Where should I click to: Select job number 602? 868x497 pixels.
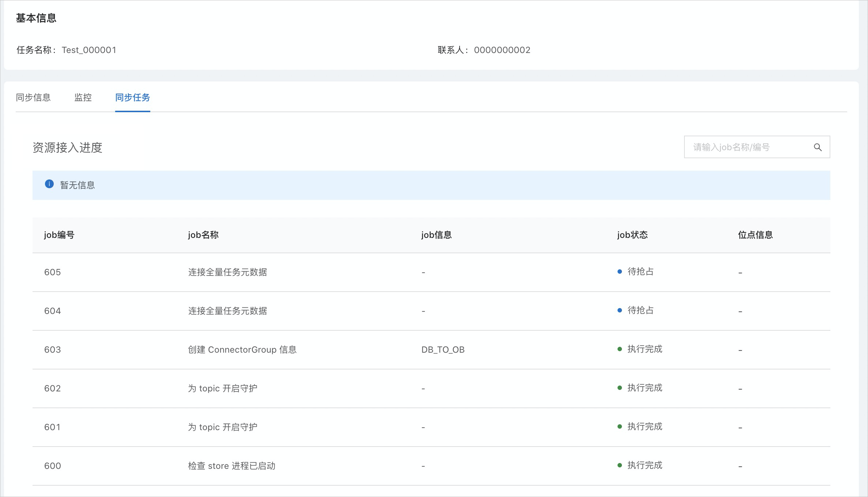click(x=53, y=388)
